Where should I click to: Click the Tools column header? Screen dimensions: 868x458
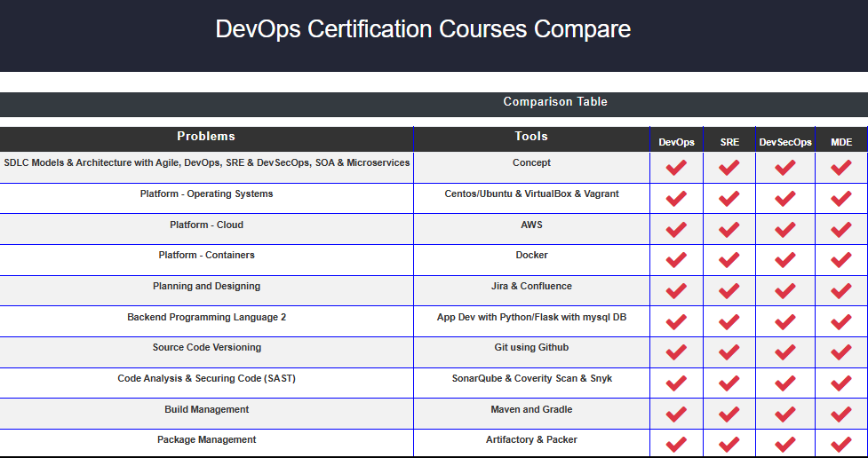pyautogui.click(x=531, y=137)
